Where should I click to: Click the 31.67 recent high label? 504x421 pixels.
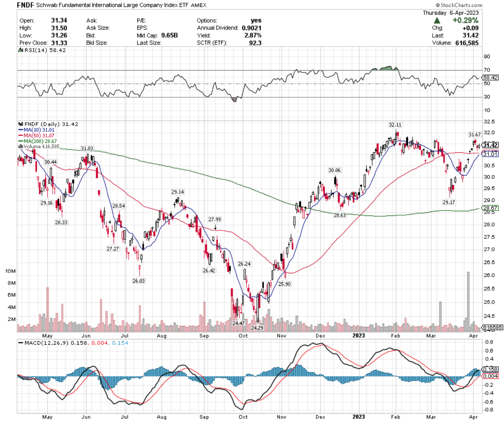point(475,135)
